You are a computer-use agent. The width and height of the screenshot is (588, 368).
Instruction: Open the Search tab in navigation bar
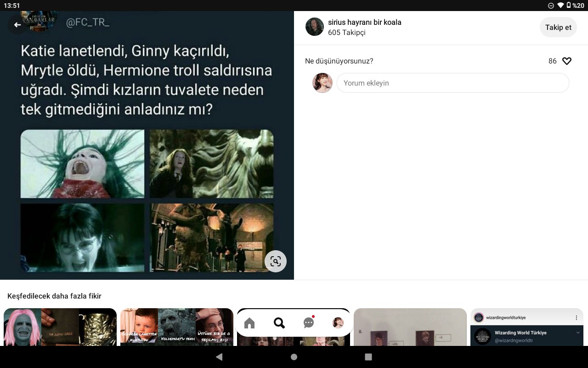tap(279, 323)
